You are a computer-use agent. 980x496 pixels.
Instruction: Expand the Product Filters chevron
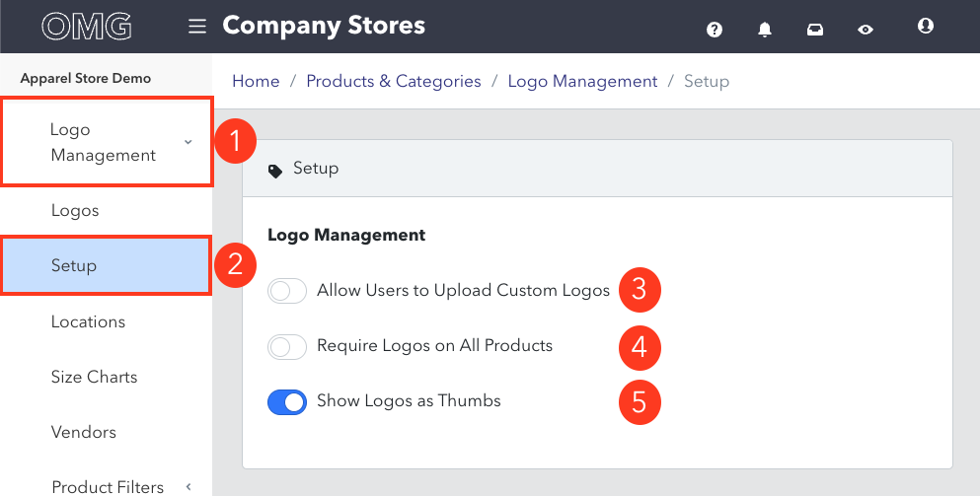coord(188,486)
